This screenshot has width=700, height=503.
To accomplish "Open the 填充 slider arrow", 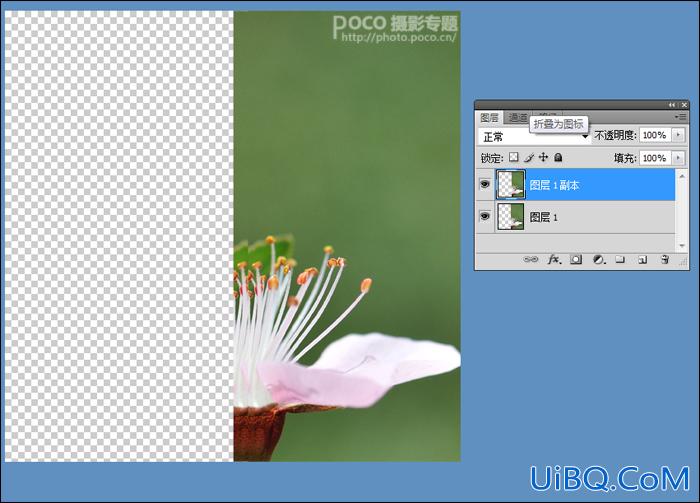I will click(678, 158).
